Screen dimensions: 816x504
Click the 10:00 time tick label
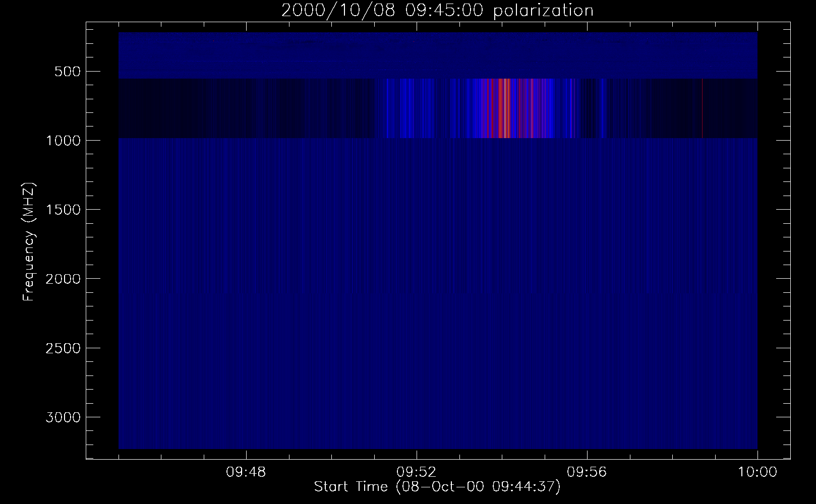[757, 472]
